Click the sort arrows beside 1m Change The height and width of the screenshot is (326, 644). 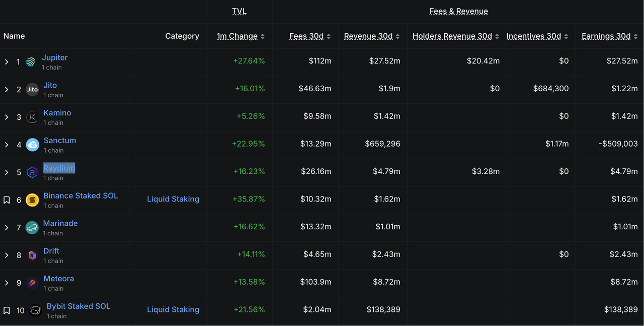(x=263, y=36)
